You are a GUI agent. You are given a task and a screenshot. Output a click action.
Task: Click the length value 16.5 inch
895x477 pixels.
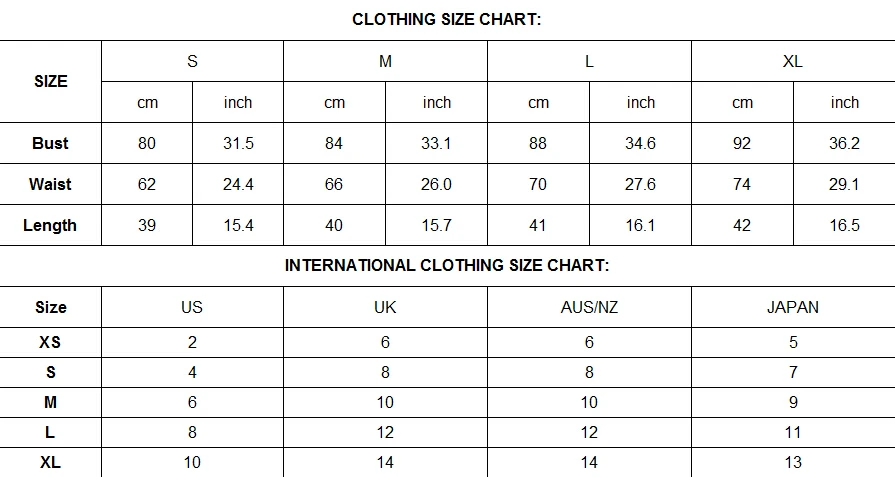point(844,225)
